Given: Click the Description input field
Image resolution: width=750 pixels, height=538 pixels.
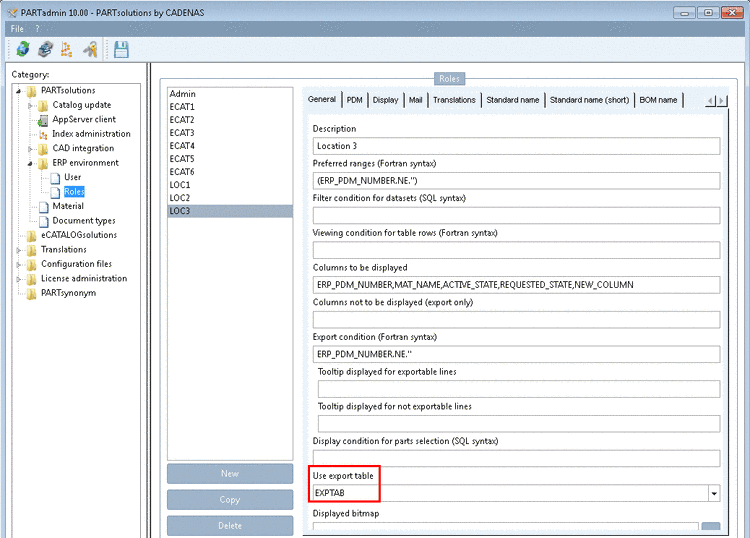Looking at the screenshot, I should point(517,146).
